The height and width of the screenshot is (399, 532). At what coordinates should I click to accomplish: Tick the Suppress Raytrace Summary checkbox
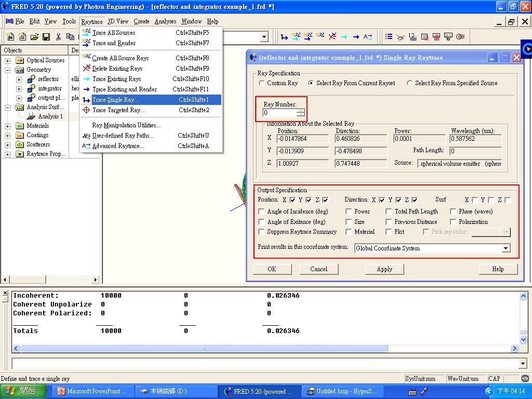pyautogui.click(x=261, y=232)
